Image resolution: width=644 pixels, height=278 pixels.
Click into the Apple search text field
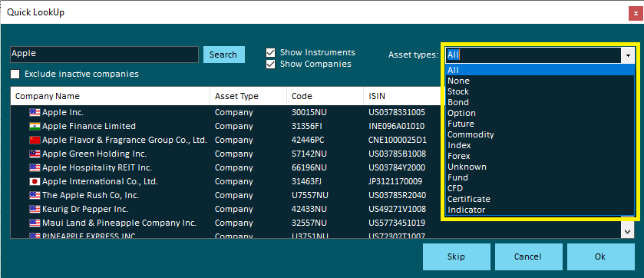(104, 55)
